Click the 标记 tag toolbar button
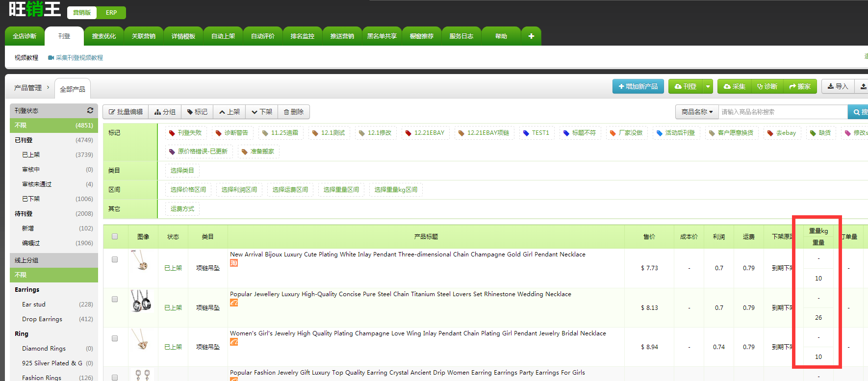Screen dimensions: 868x381 click(197, 112)
